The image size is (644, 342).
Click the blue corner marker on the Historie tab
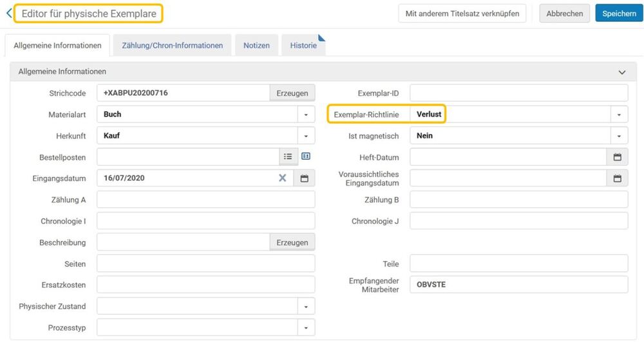click(x=321, y=38)
